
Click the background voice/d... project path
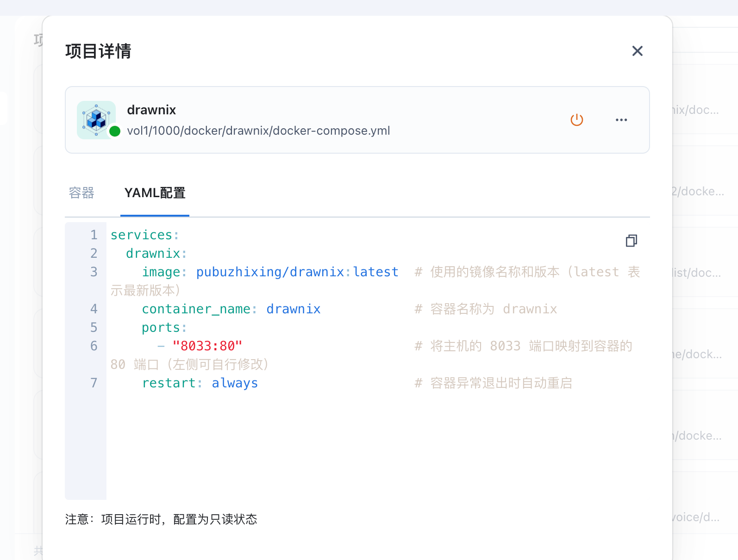point(696,517)
